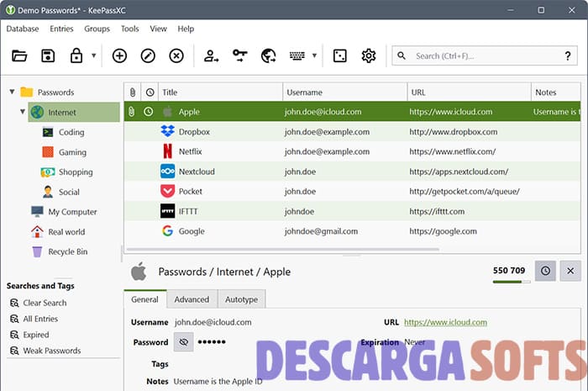This screenshot has width=588, height=391.
Task: Select the Real world group
Action: (66, 232)
